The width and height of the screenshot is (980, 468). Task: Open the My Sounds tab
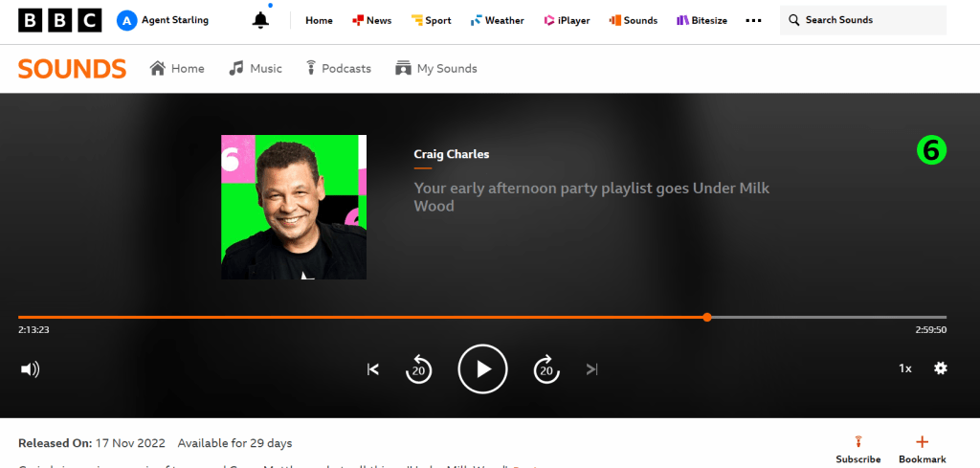tap(435, 68)
